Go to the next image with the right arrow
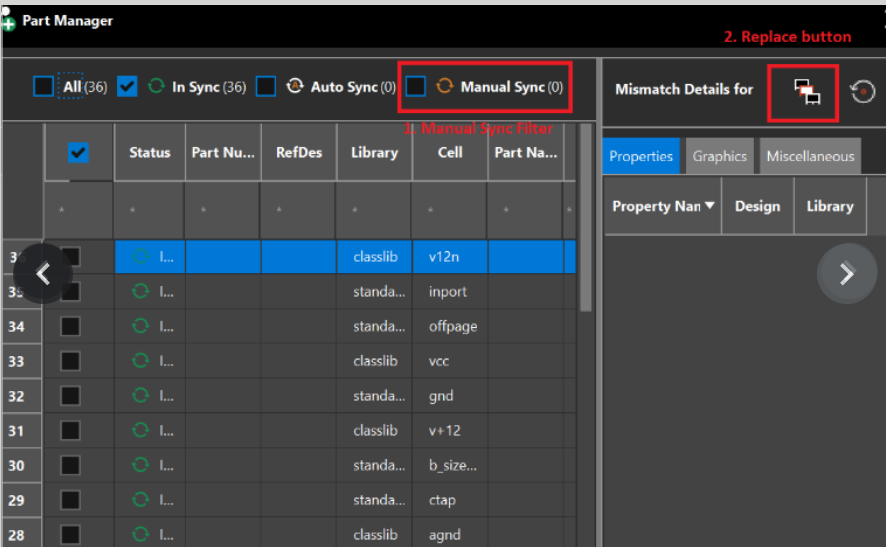Viewport: 886px width, 547px height. pos(846,273)
